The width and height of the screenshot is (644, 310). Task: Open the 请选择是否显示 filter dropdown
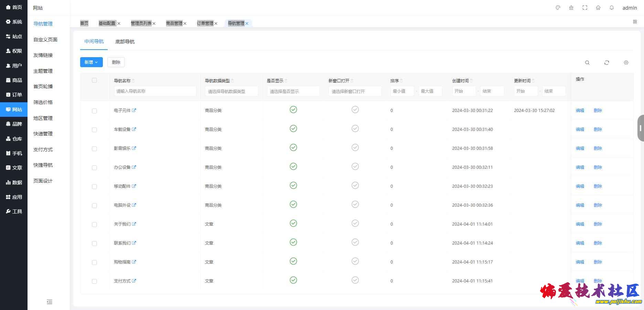click(293, 91)
